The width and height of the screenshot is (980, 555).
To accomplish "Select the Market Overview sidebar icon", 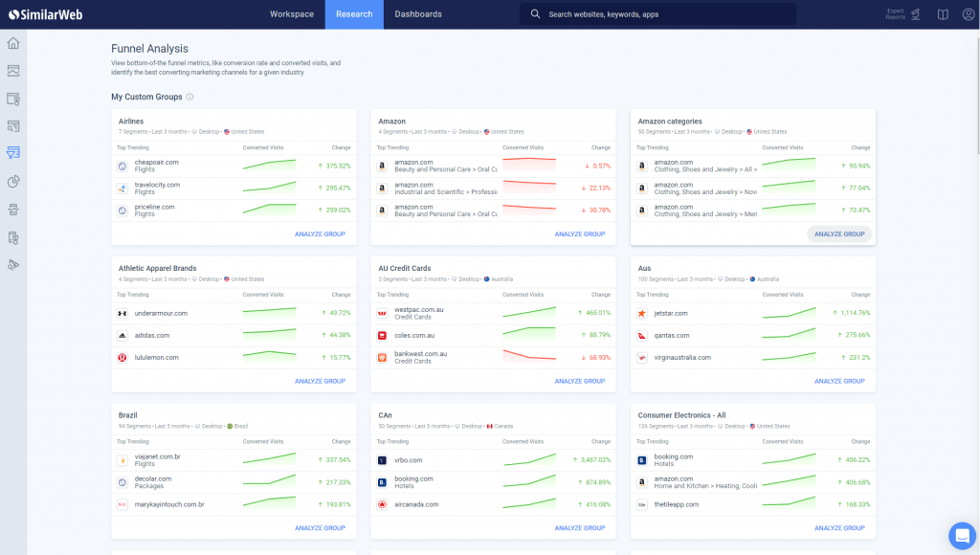I will [13, 71].
